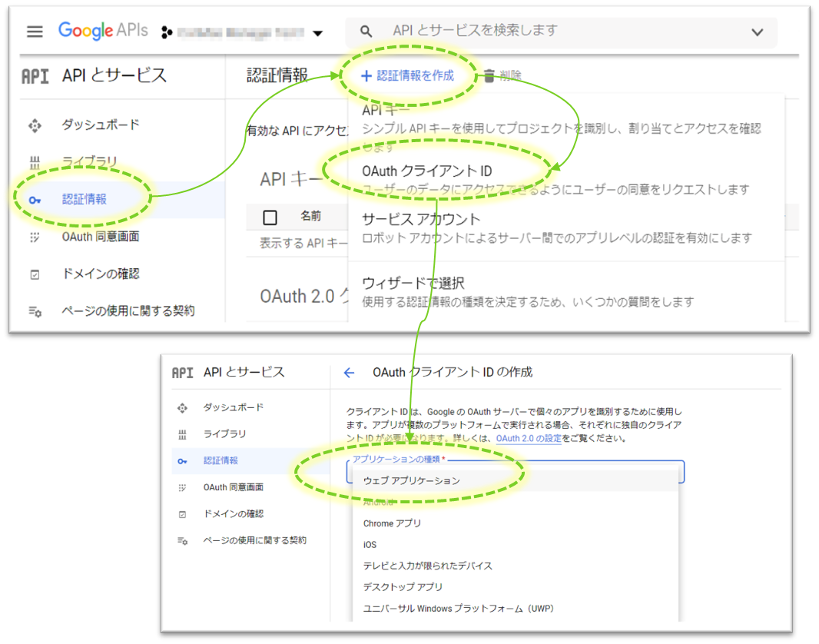Expand the project selector dropdown arrow
819x644 pixels.
click(x=317, y=33)
